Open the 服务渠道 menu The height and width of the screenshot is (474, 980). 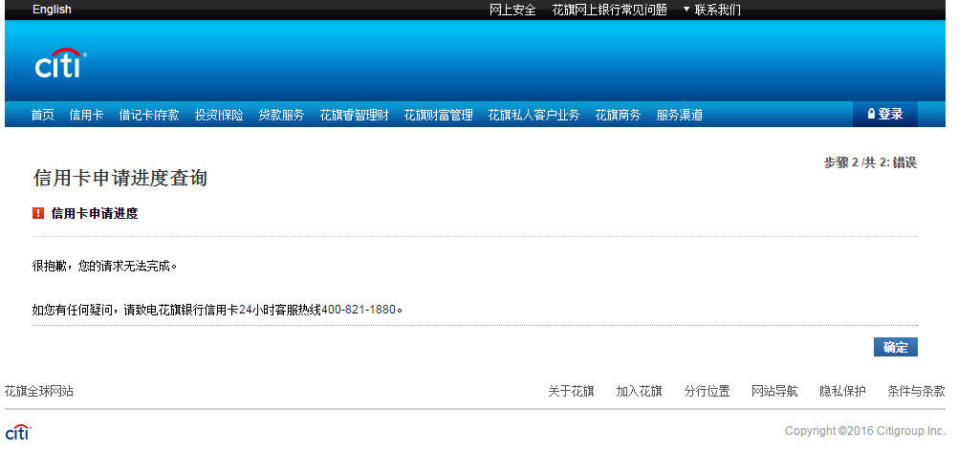[x=680, y=115]
